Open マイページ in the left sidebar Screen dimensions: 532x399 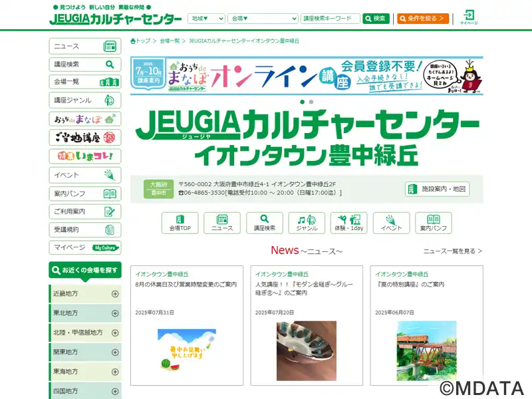(x=85, y=247)
